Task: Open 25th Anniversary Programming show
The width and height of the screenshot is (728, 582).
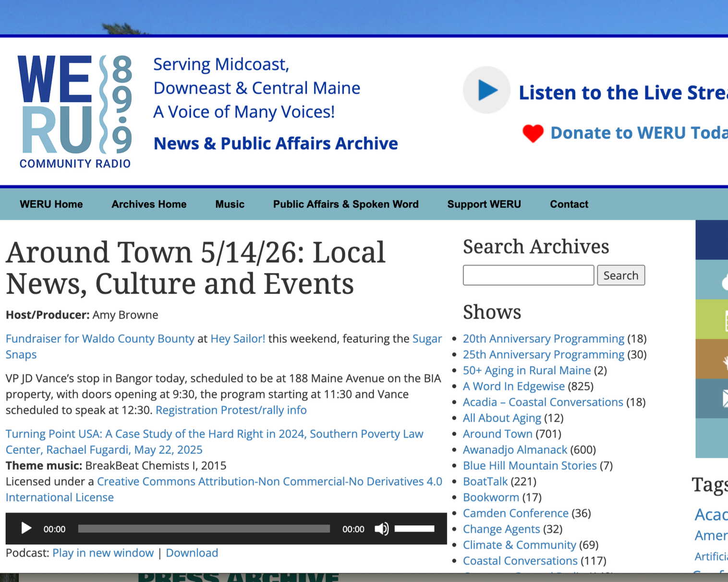Action: tap(544, 355)
